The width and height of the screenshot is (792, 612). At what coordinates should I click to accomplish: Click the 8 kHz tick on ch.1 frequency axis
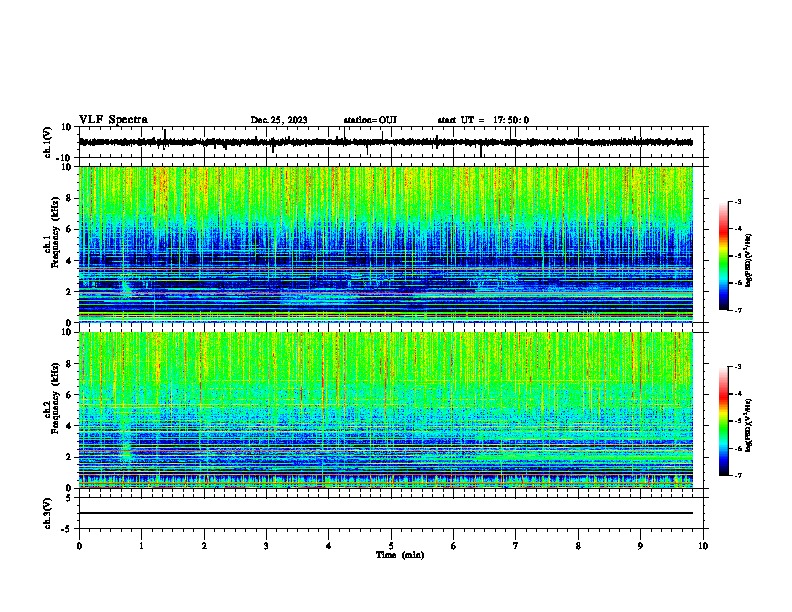pos(69,198)
